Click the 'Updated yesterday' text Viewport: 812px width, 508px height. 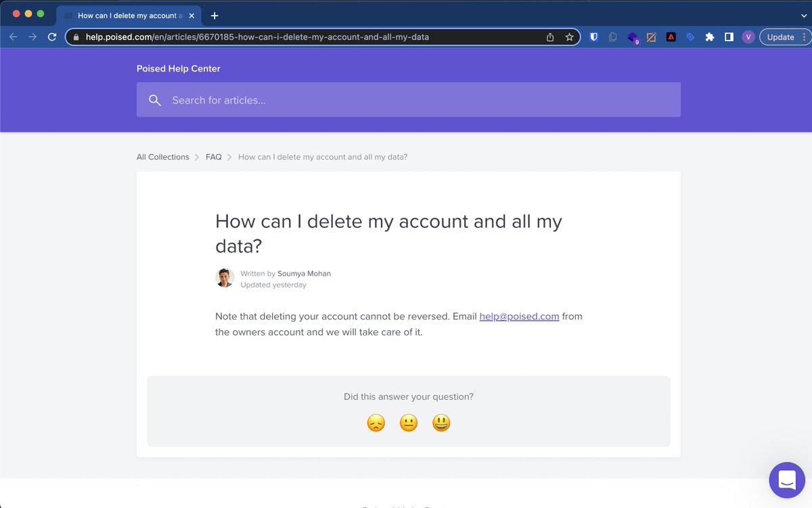pyautogui.click(x=273, y=285)
